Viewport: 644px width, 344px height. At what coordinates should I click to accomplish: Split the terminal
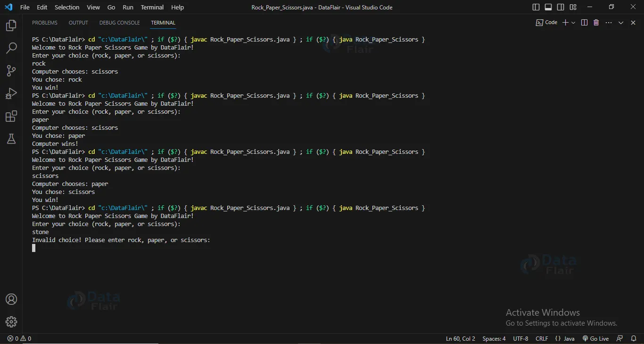(x=585, y=23)
